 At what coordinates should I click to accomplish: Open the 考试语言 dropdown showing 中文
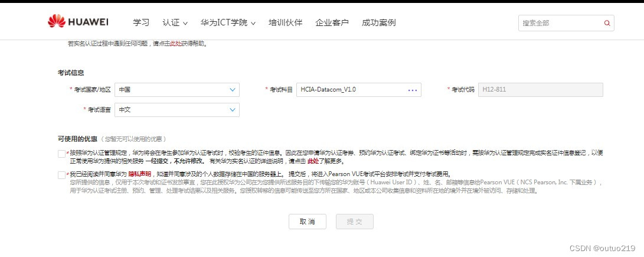coord(177,110)
